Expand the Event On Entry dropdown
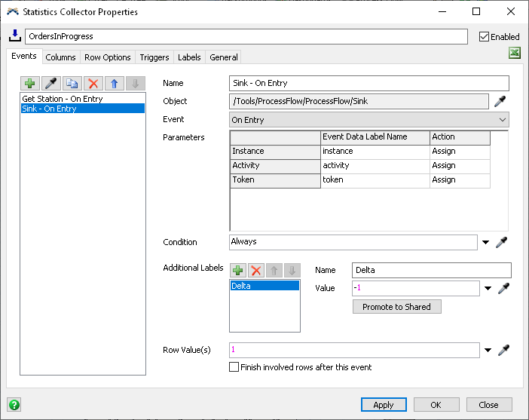 click(x=503, y=120)
